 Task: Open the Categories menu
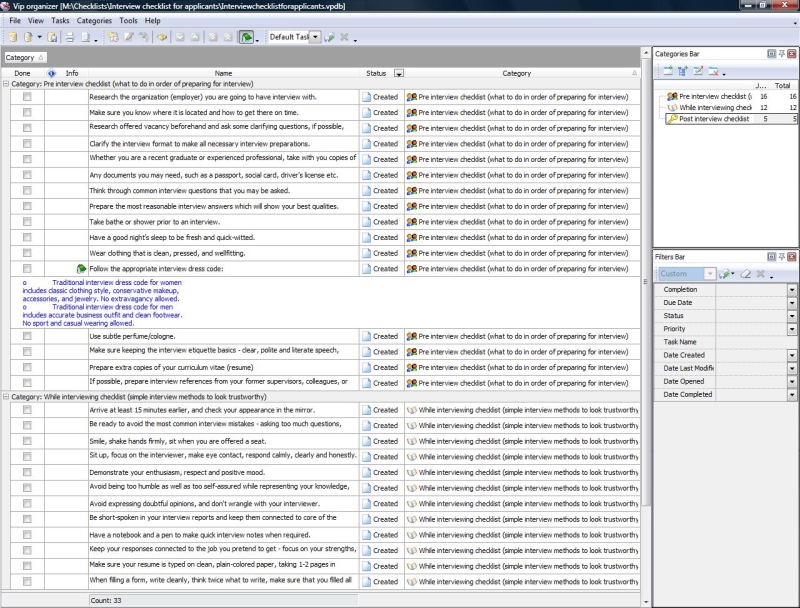tap(94, 20)
